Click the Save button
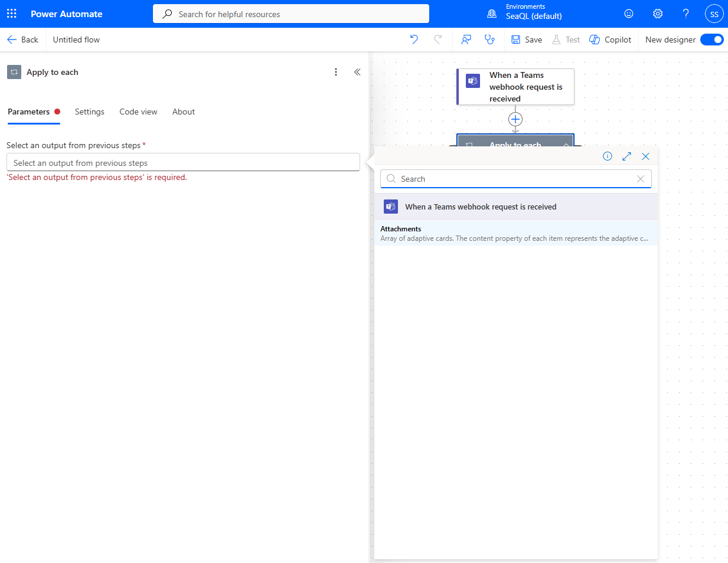This screenshot has height=563, width=728. (x=527, y=40)
